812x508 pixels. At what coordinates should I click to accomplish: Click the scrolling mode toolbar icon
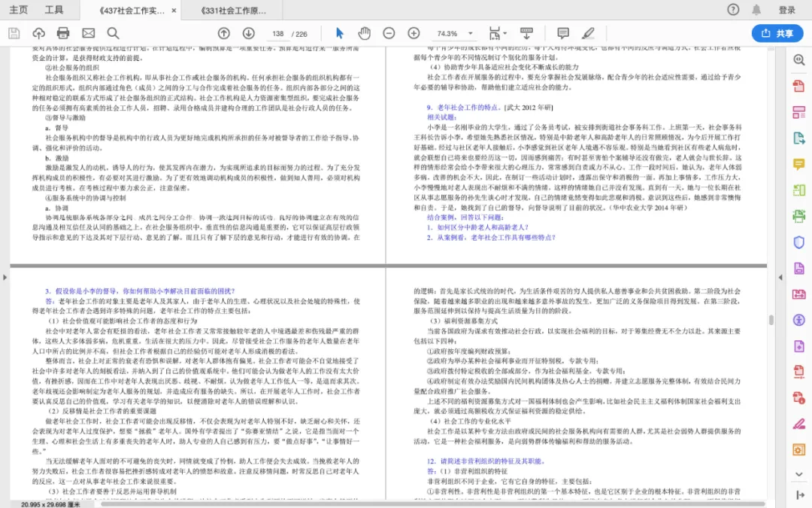(x=526, y=33)
